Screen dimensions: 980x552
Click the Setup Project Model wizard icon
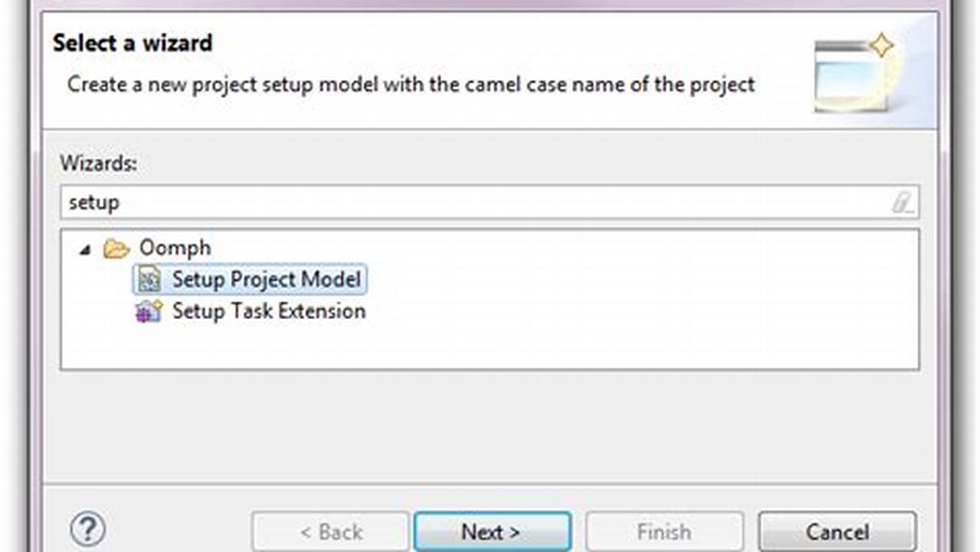click(x=149, y=279)
